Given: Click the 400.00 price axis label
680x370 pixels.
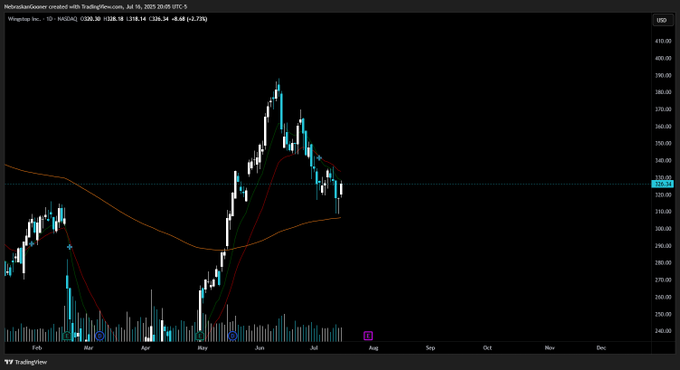Looking at the screenshot, I should pyautogui.click(x=663, y=58).
